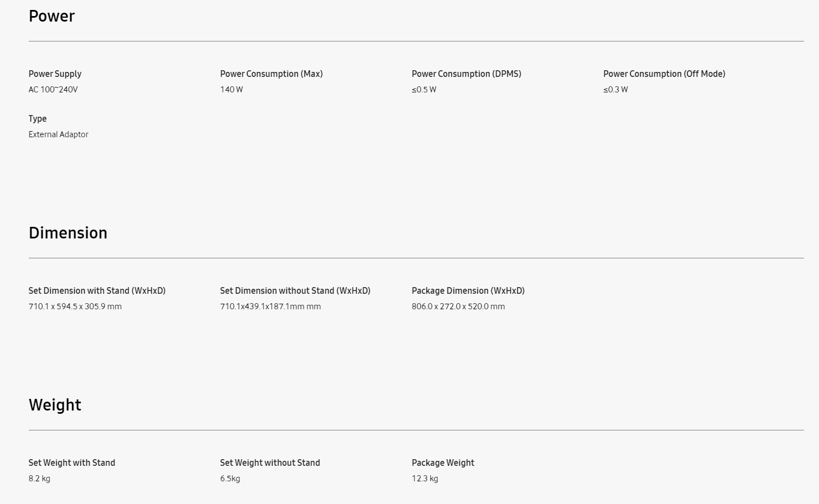Image resolution: width=819 pixels, height=504 pixels.
Task: Click the Package Dimension value 806.0 x 272.0 x 520.0
Action: click(459, 306)
